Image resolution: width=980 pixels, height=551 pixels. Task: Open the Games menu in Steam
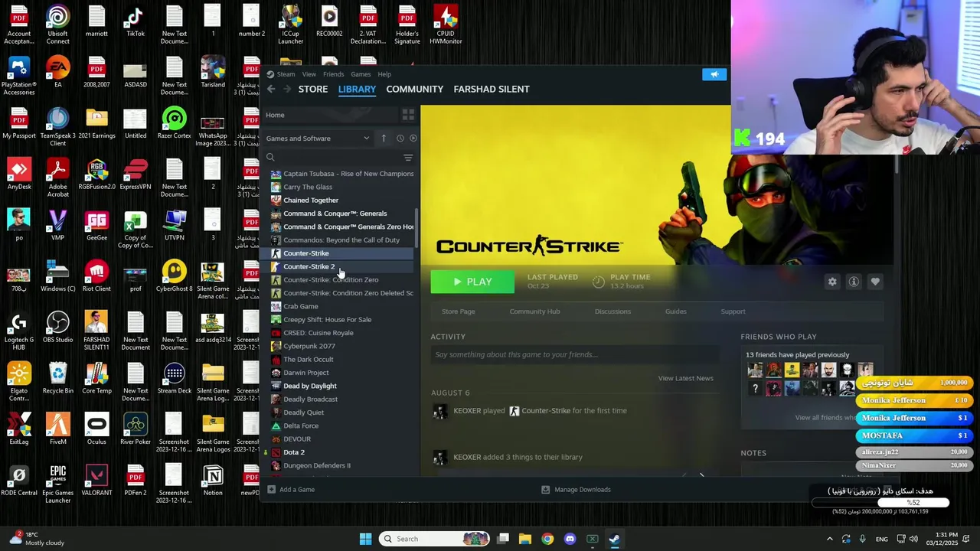361,74
